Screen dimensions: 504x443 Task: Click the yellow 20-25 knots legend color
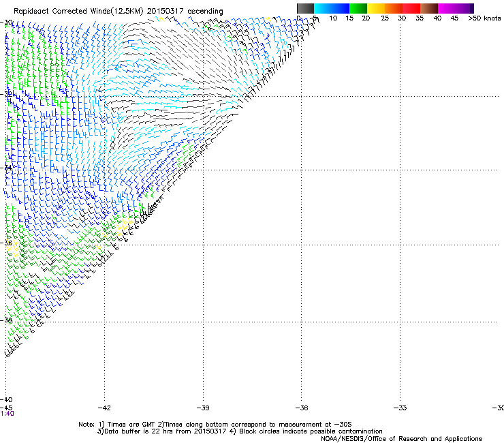(376, 8)
